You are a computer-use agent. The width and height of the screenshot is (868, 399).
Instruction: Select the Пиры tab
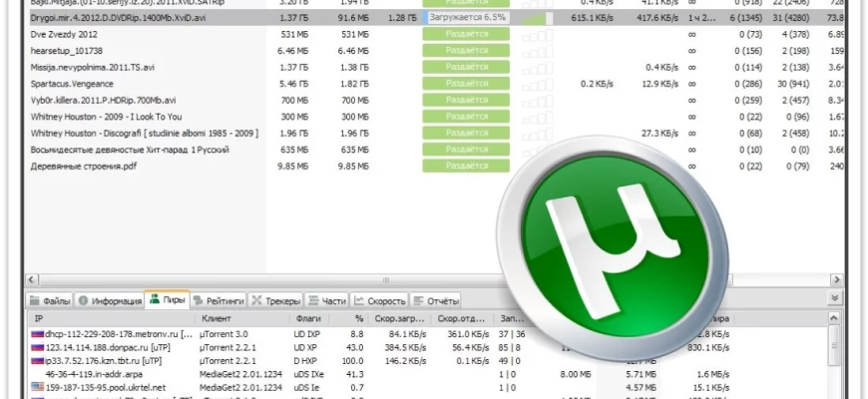168,300
